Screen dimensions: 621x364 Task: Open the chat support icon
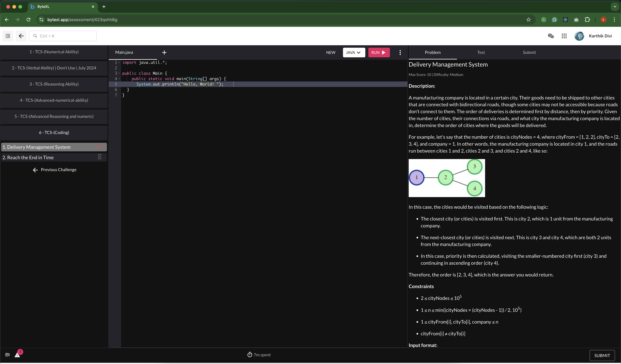(x=551, y=36)
